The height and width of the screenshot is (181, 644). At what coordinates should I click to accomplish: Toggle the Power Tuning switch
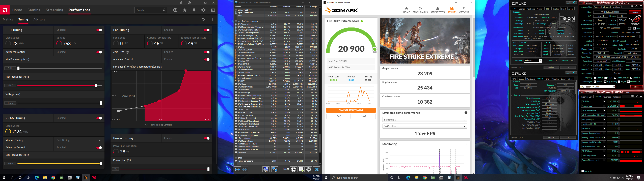pos(207,138)
